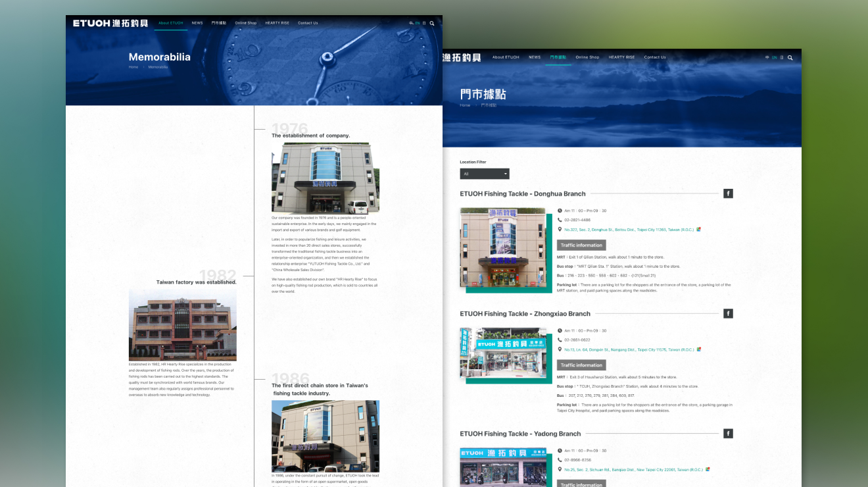
Task: Open the Facebook icon for Yadong Branch
Action: pos(728,434)
